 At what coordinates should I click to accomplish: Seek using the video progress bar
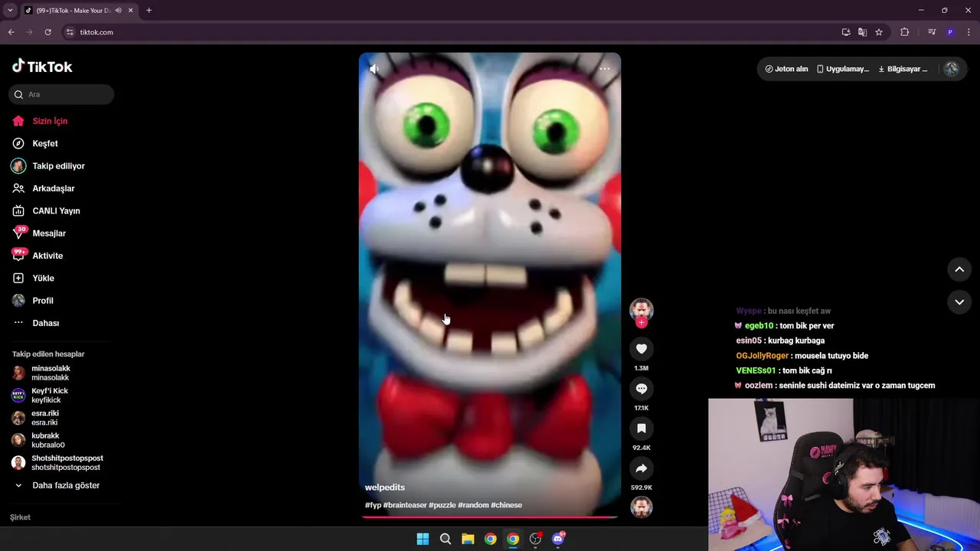(490, 517)
